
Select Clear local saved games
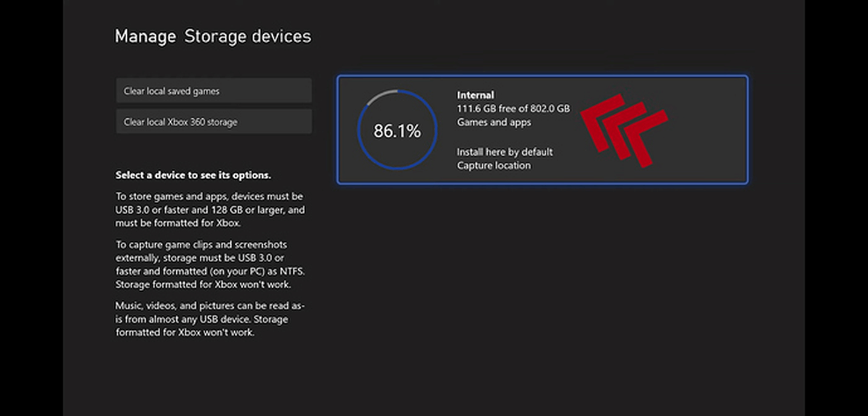click(x=214, y=91)
